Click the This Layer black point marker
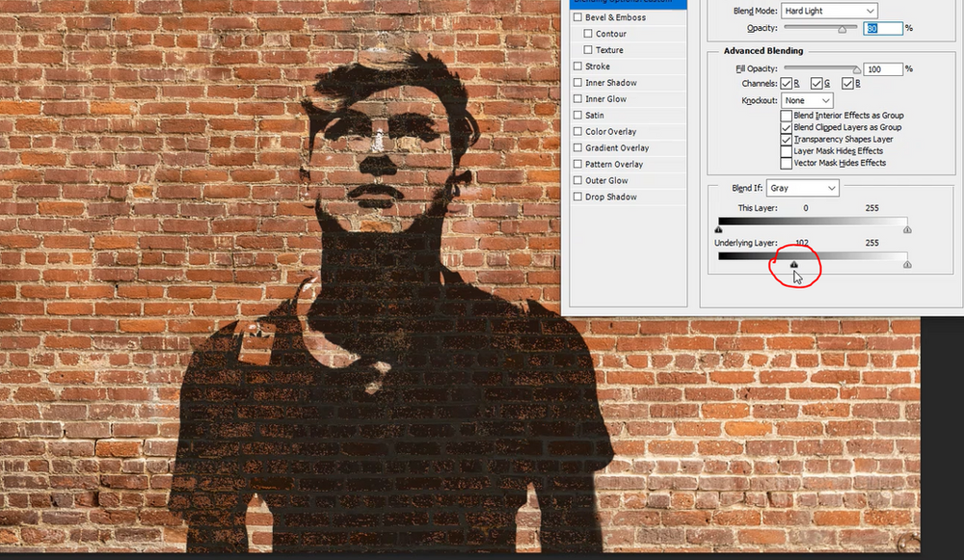This screenshot has height=560, width=964. 717,228
